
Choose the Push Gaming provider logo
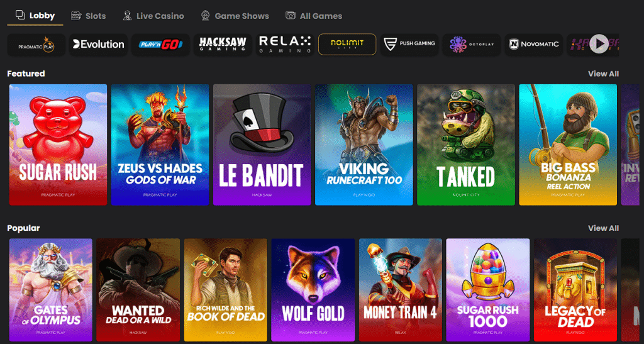pyautogui.click(x=409, y=45)
